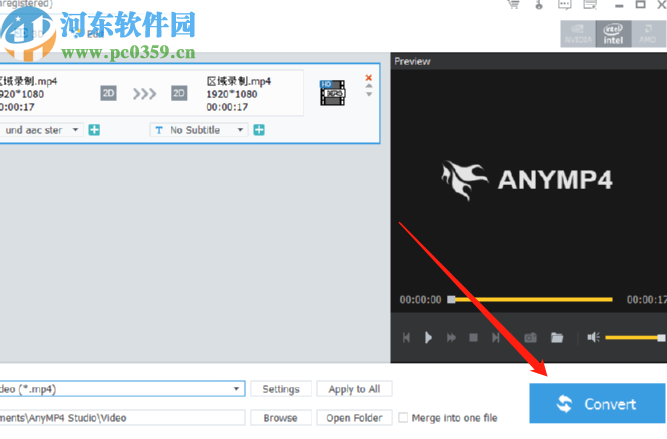Add an audio track with the plus icon
Image resolution: width=667 pixels, height=439 pixels.
point(94,130)
